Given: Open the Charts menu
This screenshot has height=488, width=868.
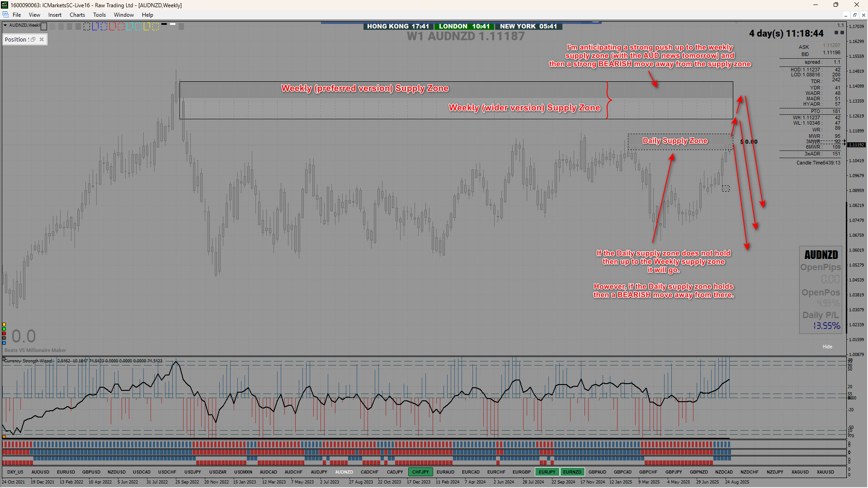Looking at the screenshot, I should coord(77,15).
